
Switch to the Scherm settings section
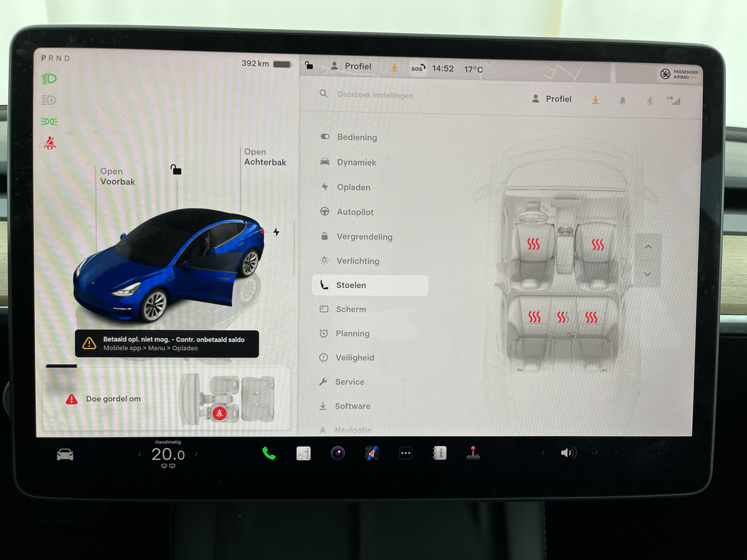351,309
